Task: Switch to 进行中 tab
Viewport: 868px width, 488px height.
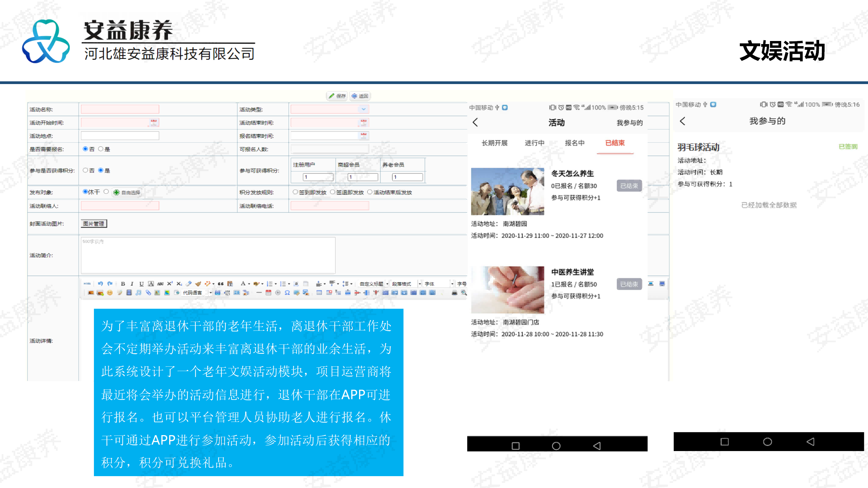Action: pos(534,143)
